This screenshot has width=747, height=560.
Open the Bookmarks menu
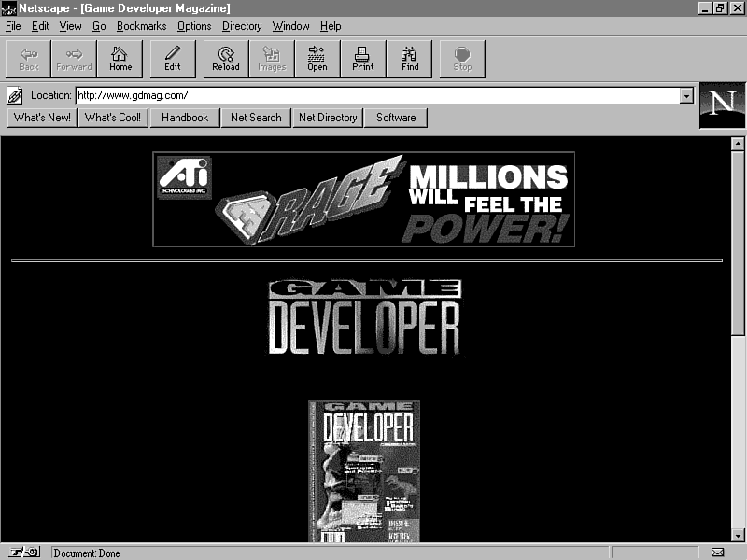click(141, 26)
